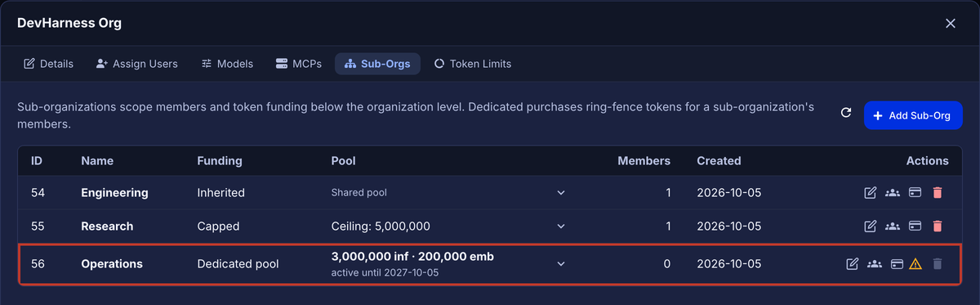
Task: Click the Members column header
Action: pos(644,160)
